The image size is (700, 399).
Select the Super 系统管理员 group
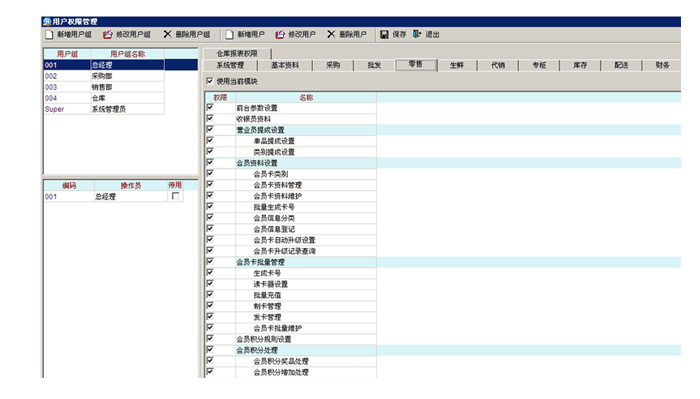coord(104,109)
